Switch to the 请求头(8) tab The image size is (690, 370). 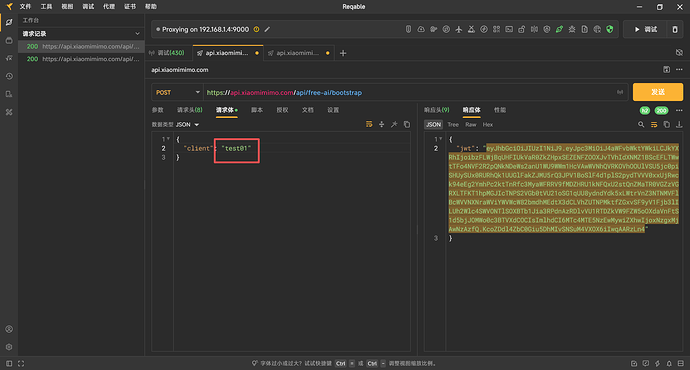tap(190, 110)
